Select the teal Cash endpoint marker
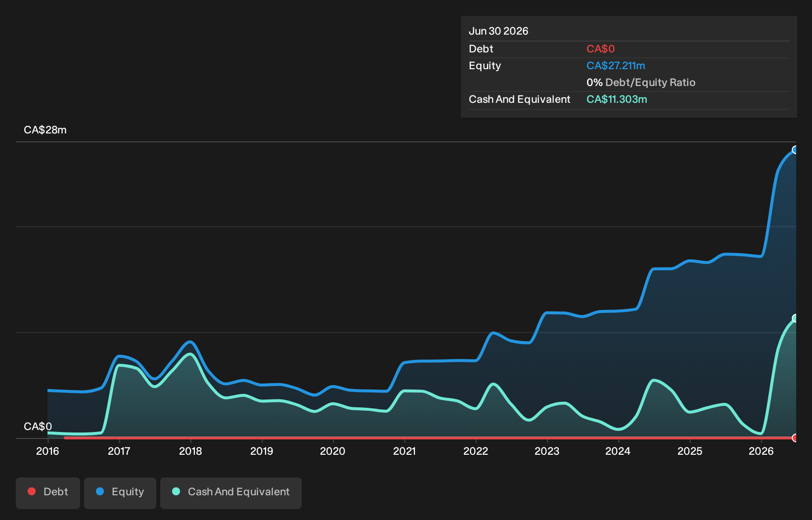The width and height of the screenshot is (812, 520). [795, 318]
